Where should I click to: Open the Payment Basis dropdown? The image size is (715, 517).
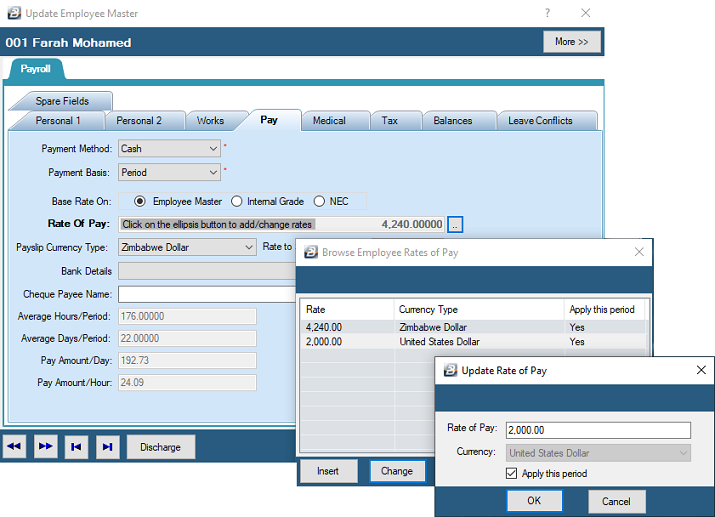click(169, 172)
